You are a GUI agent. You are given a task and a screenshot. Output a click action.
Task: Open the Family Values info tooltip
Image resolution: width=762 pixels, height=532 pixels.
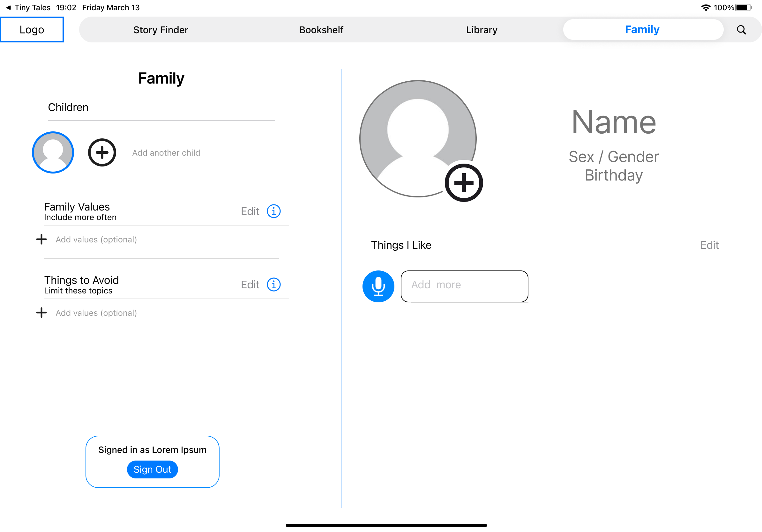(x=273, y=211)
